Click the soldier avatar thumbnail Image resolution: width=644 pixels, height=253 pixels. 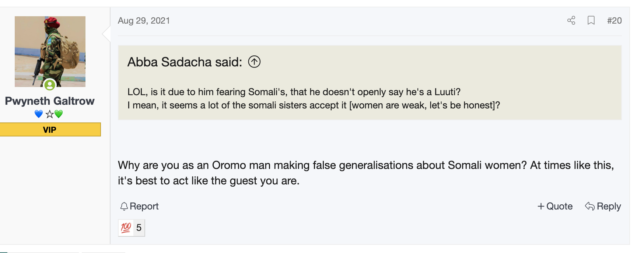click(50, 52)
